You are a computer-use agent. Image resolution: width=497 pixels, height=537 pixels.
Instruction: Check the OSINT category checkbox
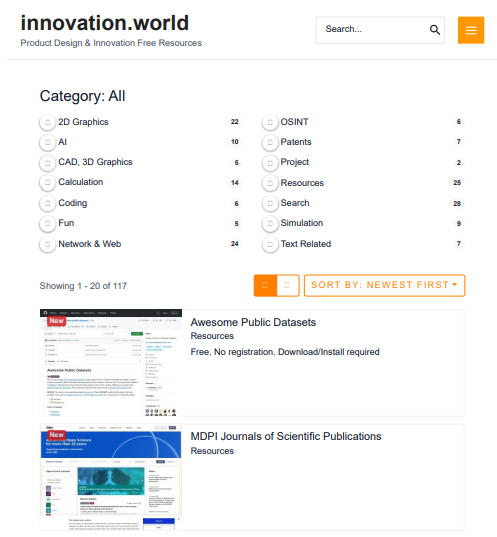click(270, 122)
